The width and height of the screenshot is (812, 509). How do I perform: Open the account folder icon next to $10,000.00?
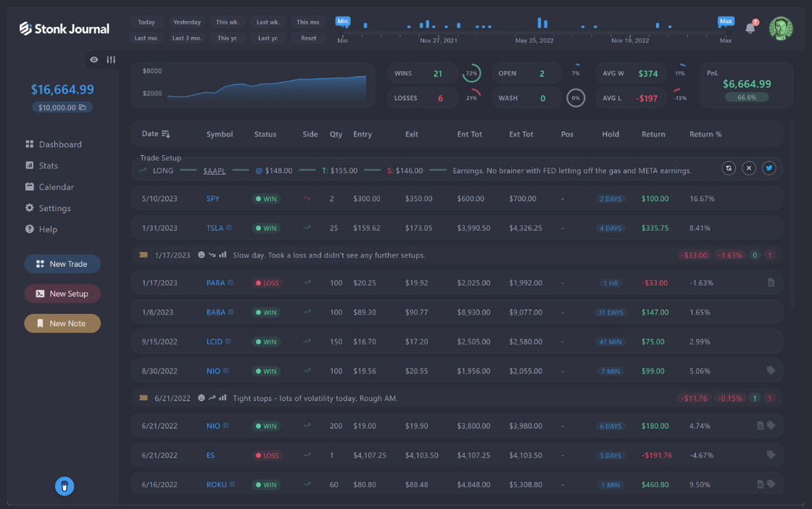83,107
